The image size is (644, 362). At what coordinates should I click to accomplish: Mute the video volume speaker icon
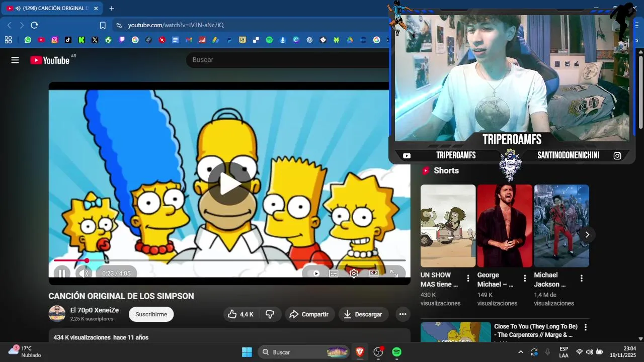tap(84, 274)
